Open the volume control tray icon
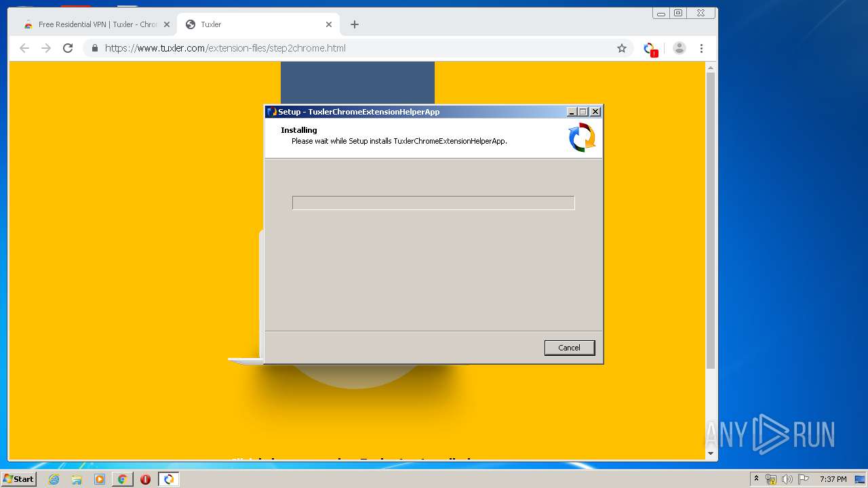 787,479
